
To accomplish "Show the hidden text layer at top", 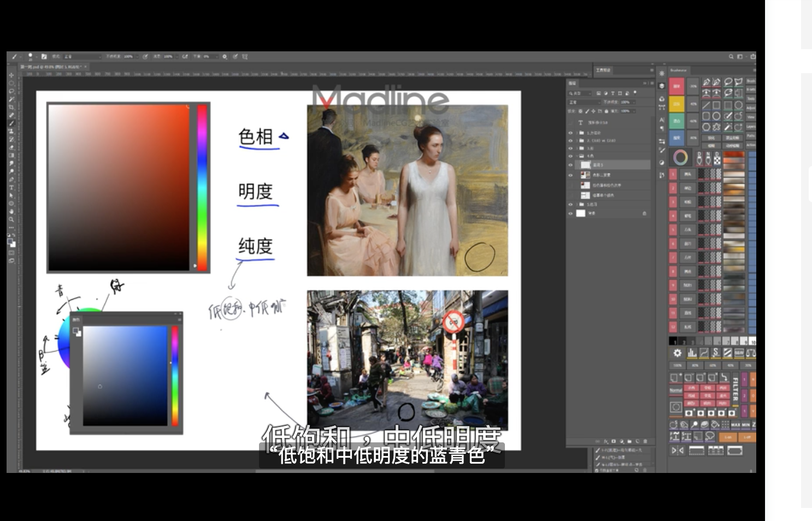I will pos(570,123).
